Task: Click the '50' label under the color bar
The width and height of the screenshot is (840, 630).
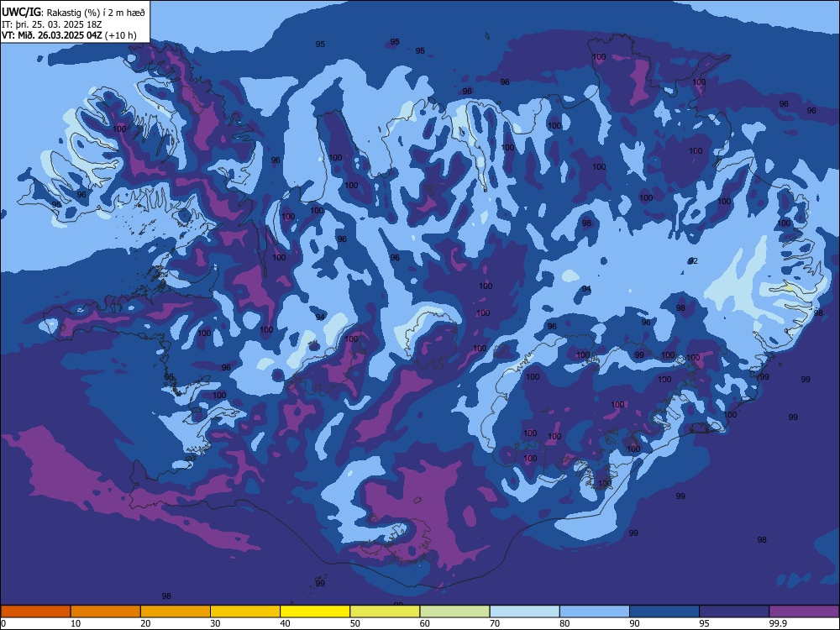Action: point(355,623)
